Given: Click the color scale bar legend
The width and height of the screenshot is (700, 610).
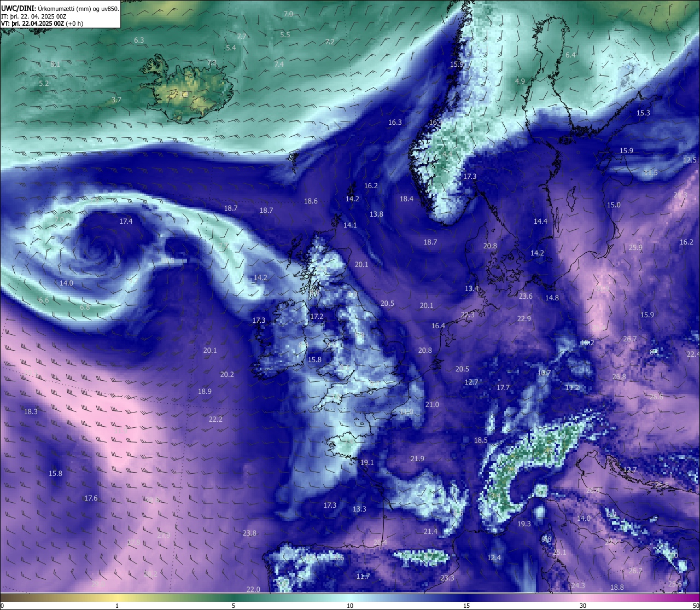Looking at the screenshot, I should [x=350, y=597].
